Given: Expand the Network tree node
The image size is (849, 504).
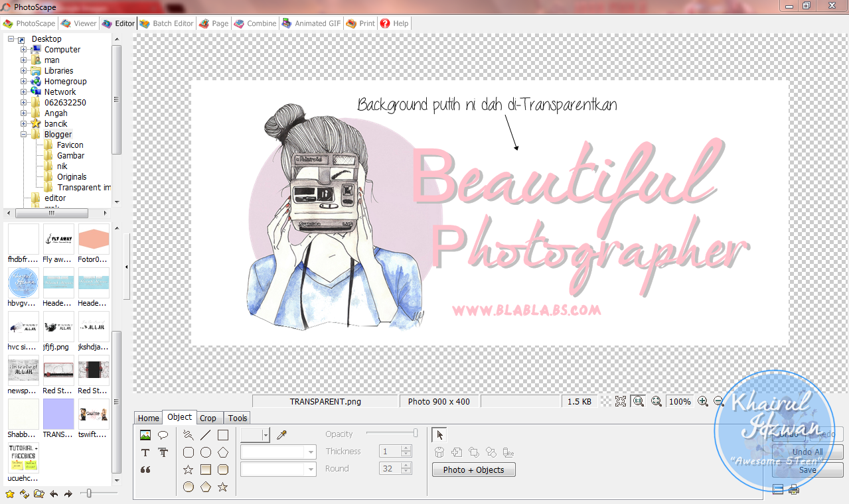Looking at the screenshot, I should (24, 92).
